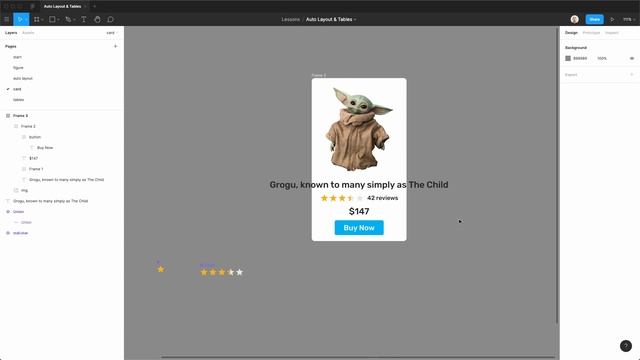Select the Rectangle shape tool

pos(52,19)
